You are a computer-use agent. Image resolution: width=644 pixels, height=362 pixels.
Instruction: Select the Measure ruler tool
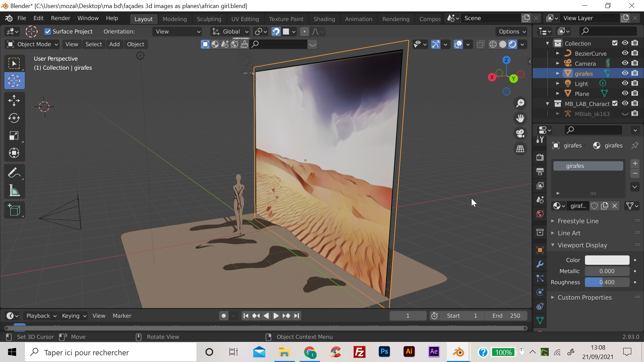[14, 191]
